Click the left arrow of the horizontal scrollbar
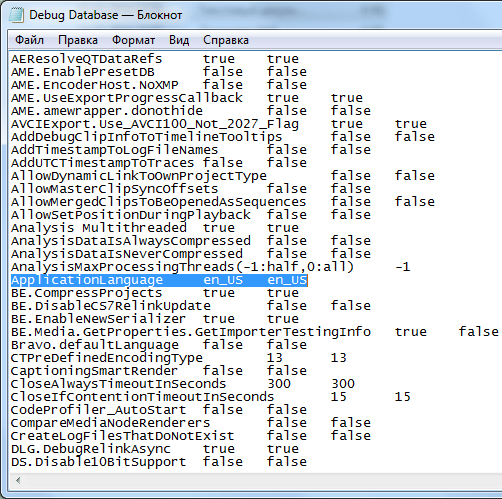This screenshot has width=502, height=499. click(18, 480)
